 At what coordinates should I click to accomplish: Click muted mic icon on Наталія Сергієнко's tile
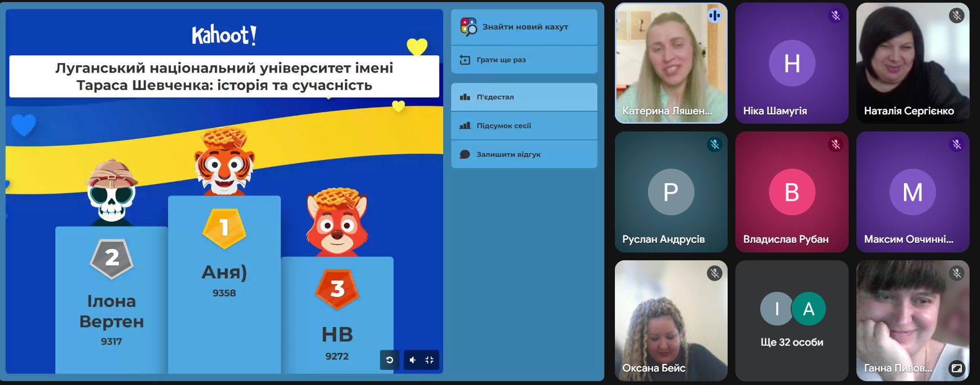click(956, 16)
